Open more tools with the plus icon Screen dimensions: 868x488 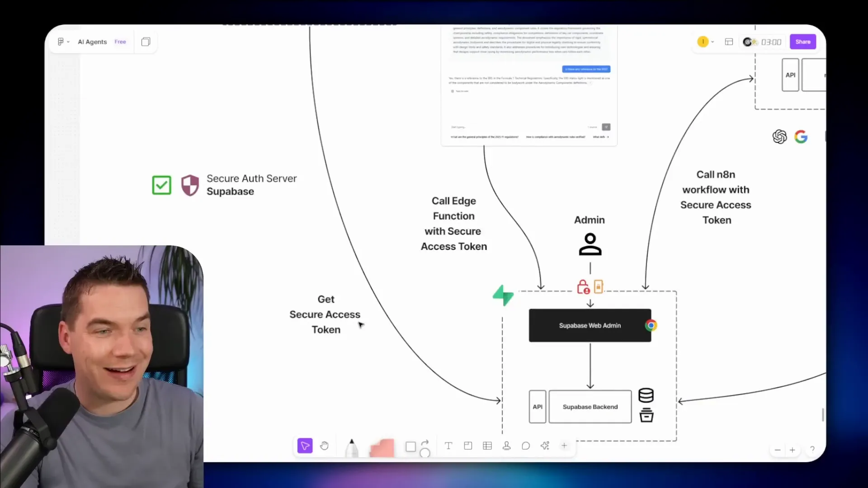pos(564,446)
